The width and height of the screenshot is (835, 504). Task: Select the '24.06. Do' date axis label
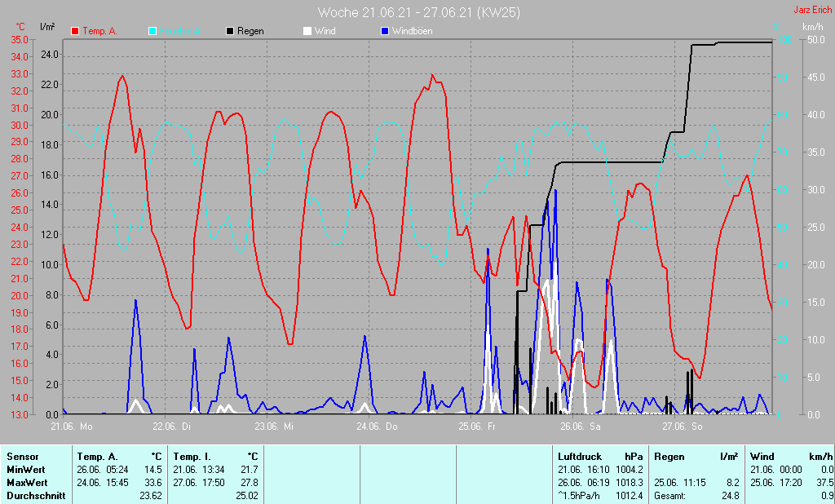377,427
